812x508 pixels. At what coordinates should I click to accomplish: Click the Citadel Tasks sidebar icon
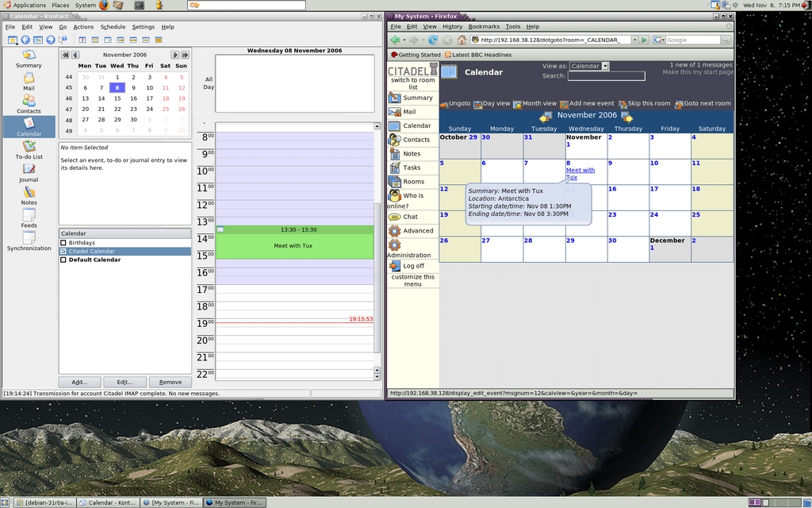(395, 167)
